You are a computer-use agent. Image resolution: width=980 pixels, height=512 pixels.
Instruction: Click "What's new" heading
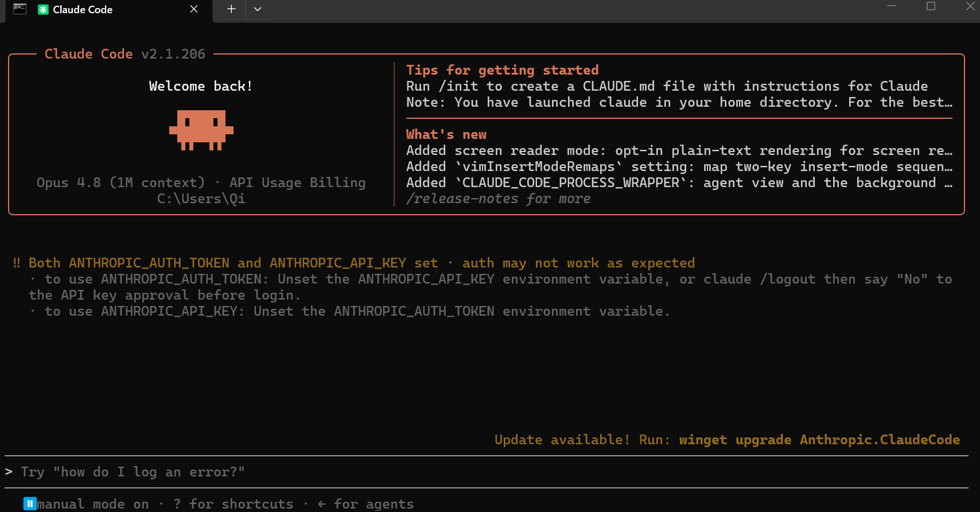coord(446,134)
